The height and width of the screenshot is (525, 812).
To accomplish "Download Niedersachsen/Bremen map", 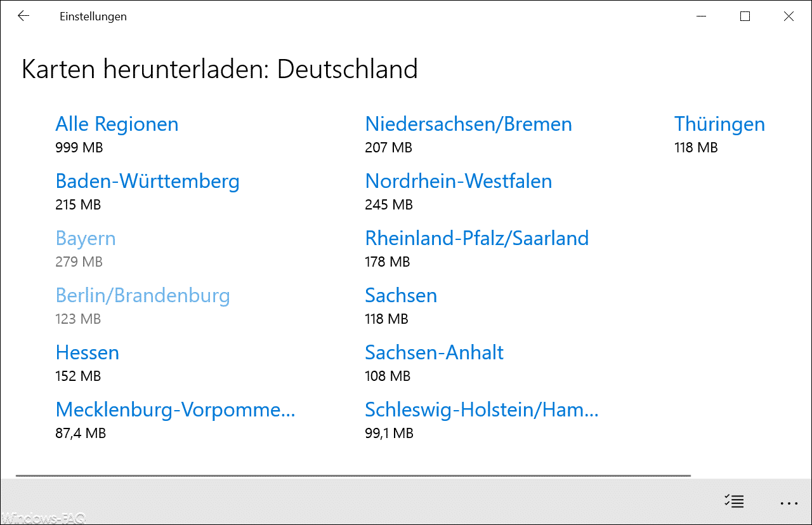I will (469, 124).
